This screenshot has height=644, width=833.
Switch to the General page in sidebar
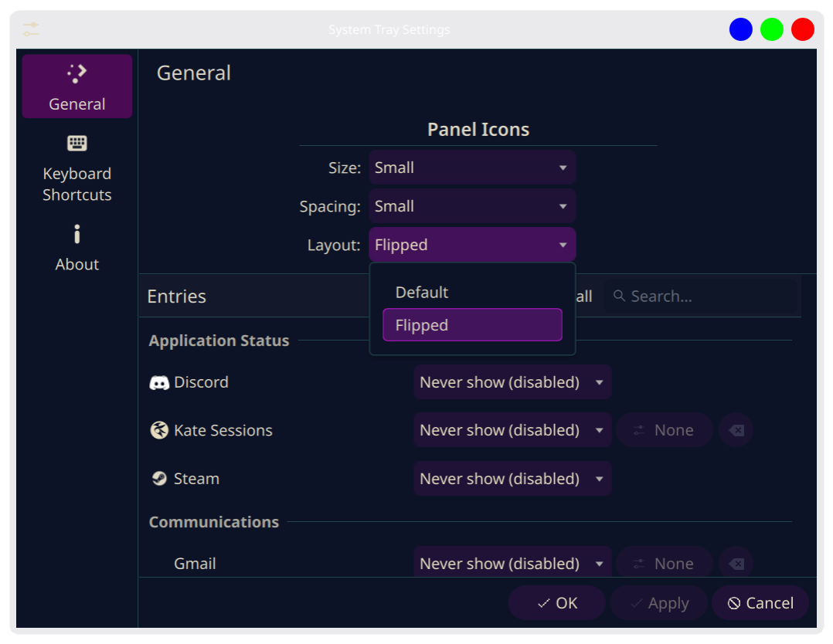point(76,86)
